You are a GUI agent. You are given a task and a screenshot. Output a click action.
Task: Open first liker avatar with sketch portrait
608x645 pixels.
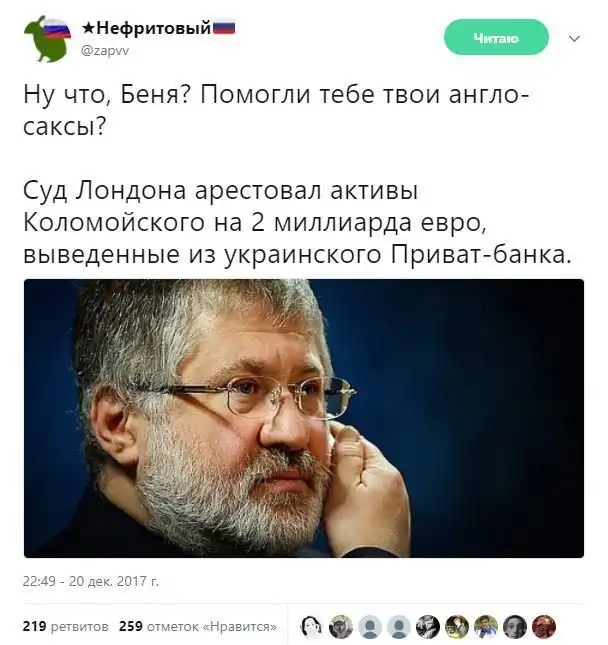(x=312, y=626)
